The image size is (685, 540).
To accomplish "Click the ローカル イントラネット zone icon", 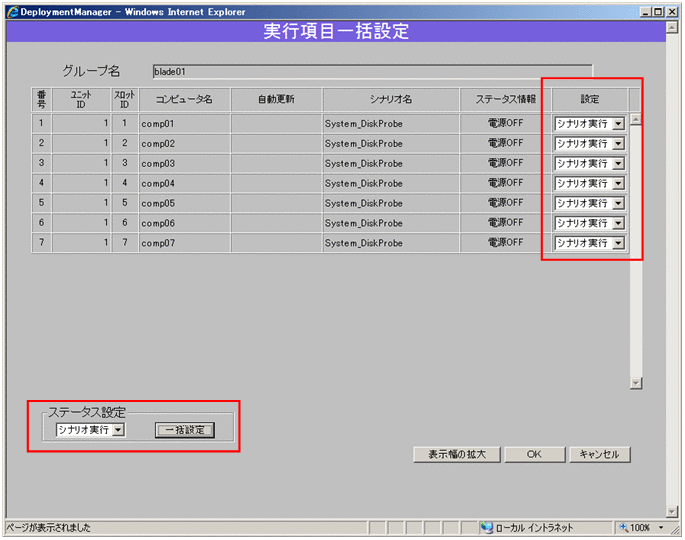I will pyautogui.click(x=487, y=528).
